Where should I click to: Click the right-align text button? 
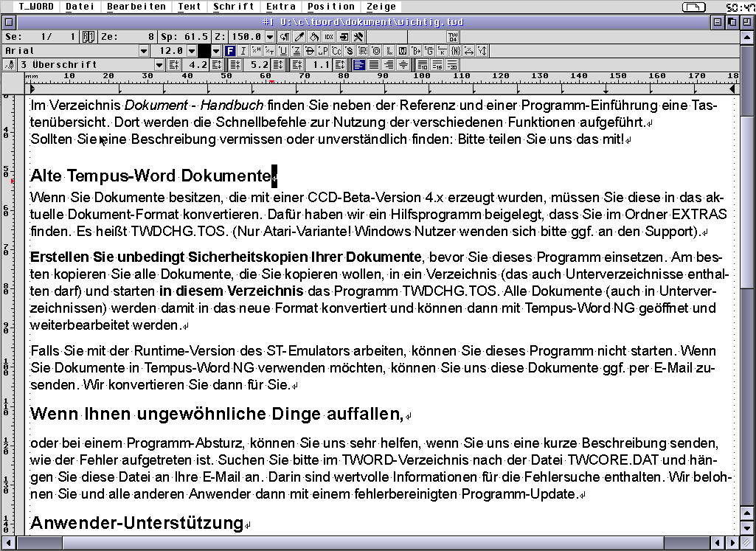click(x=389, y=65)
